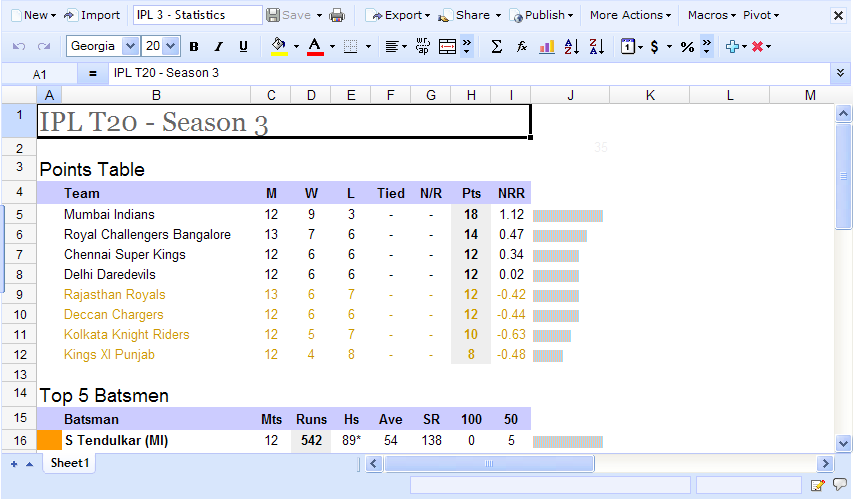Click the note edit icon in status bar

point(817,485)
